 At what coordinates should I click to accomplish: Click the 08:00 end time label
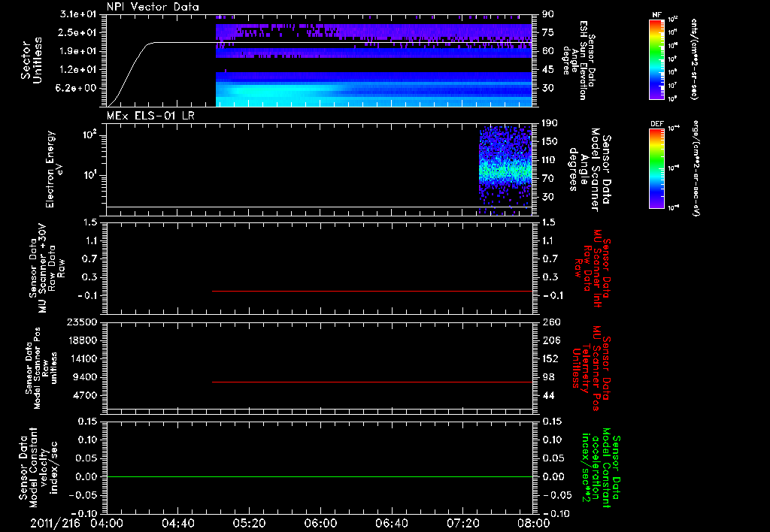point(534,523)
